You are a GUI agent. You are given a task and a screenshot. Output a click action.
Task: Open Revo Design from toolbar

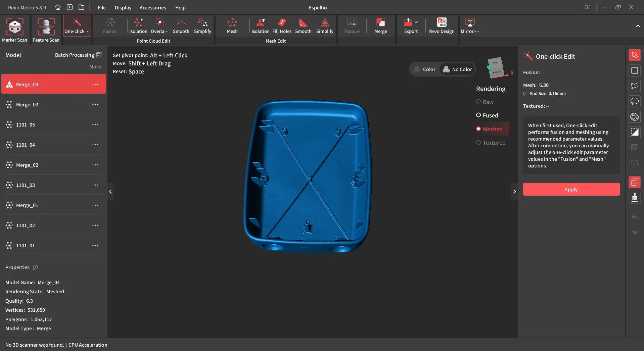point(442,26)
